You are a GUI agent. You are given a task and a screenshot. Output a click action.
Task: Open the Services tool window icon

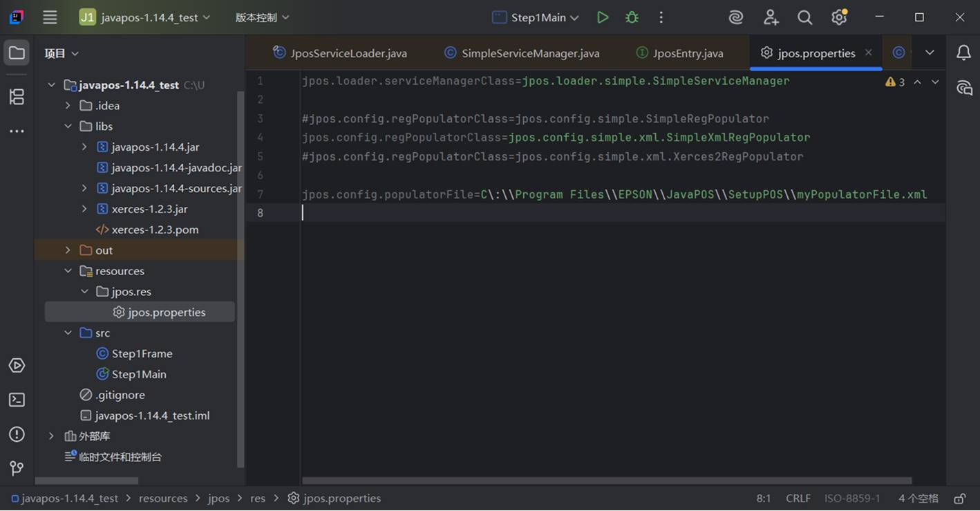pos(17,365)
